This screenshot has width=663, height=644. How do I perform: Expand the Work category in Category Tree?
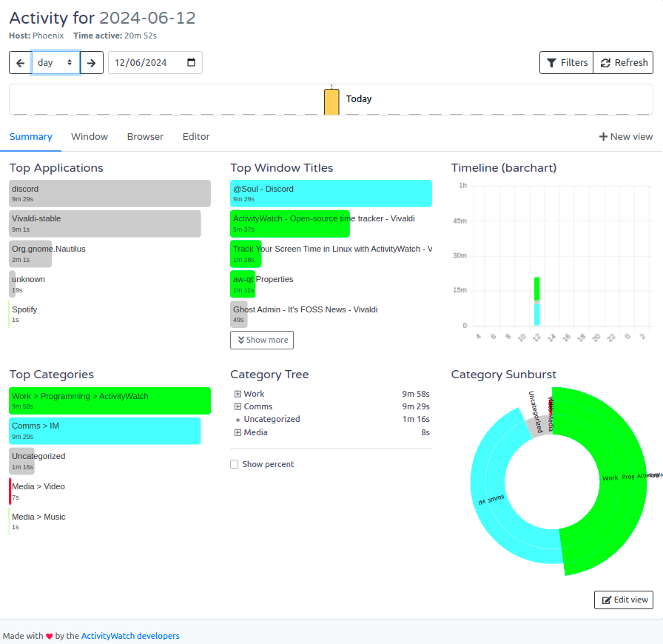(238, 393)
